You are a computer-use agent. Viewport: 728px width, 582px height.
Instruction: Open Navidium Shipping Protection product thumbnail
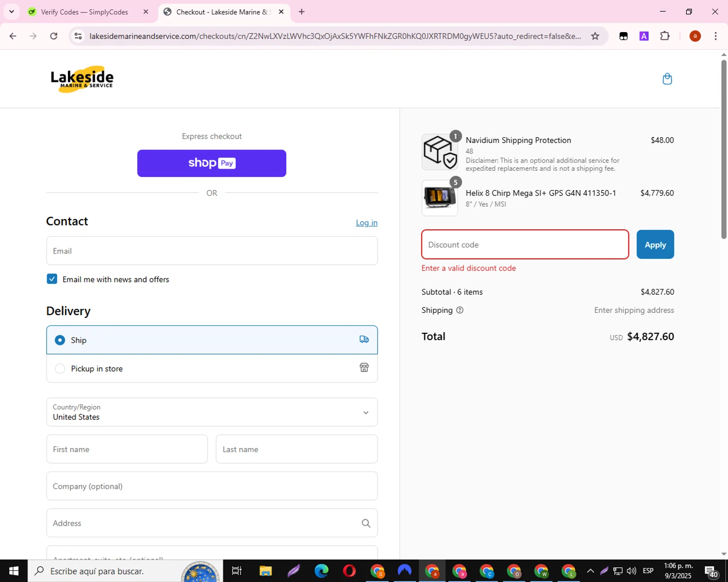pyautogui.click(x=439, y=152)
